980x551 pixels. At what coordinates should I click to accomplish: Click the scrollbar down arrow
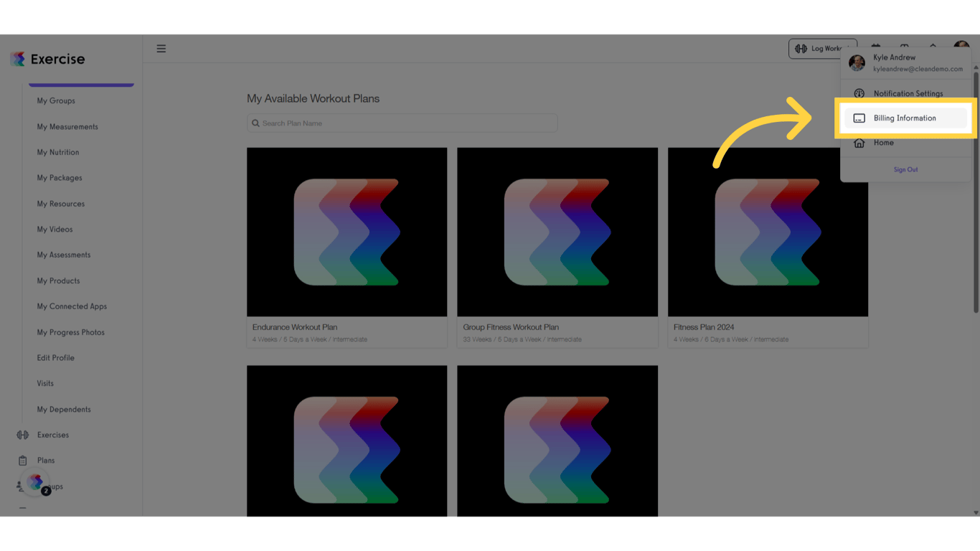click(x=976, y=513)
